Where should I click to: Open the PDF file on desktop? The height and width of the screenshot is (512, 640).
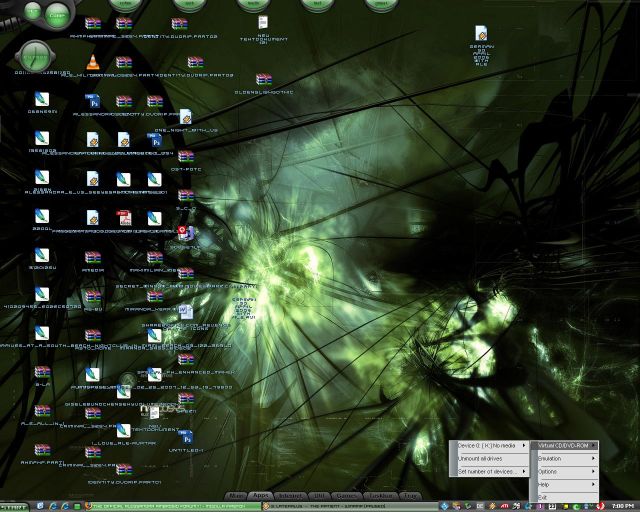(124, 218)
